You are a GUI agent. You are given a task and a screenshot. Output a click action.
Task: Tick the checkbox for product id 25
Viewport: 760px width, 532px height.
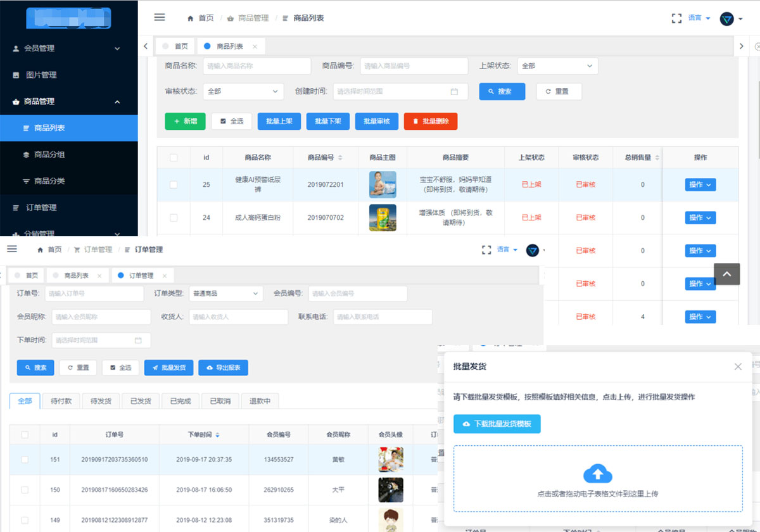(x=174, y=185)
